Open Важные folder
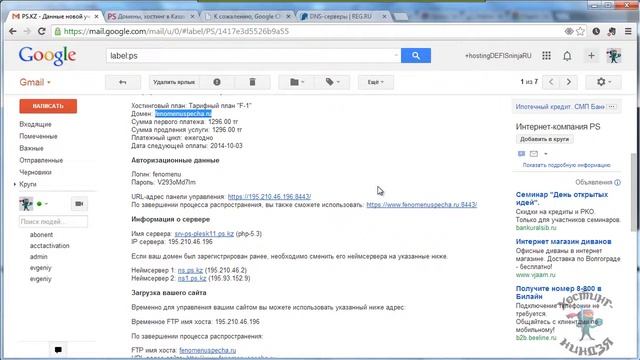The width and height of the screenshot is (640, 360). pyautogui.click(x=31, y=148)
